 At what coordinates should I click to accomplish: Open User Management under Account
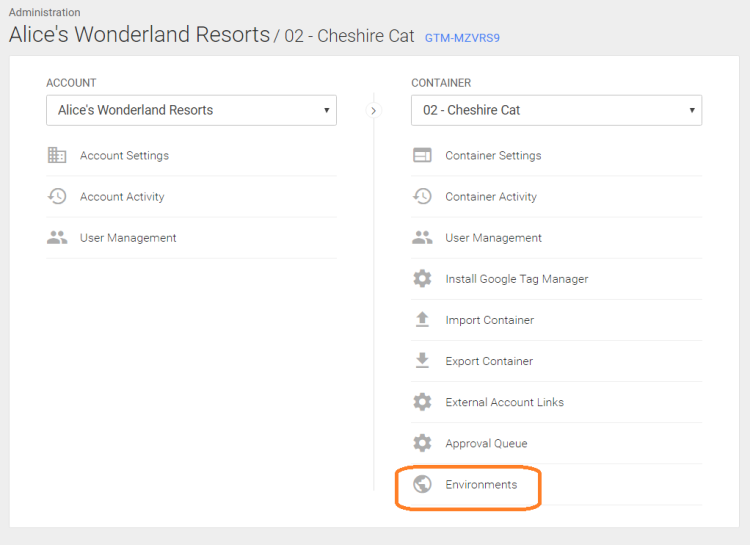click(x=191, y=238)
